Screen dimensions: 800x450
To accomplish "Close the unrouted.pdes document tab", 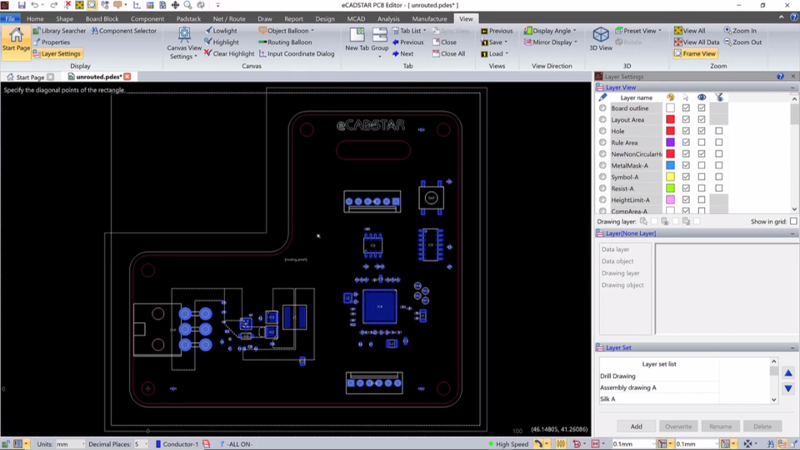I will coord(127,77).
